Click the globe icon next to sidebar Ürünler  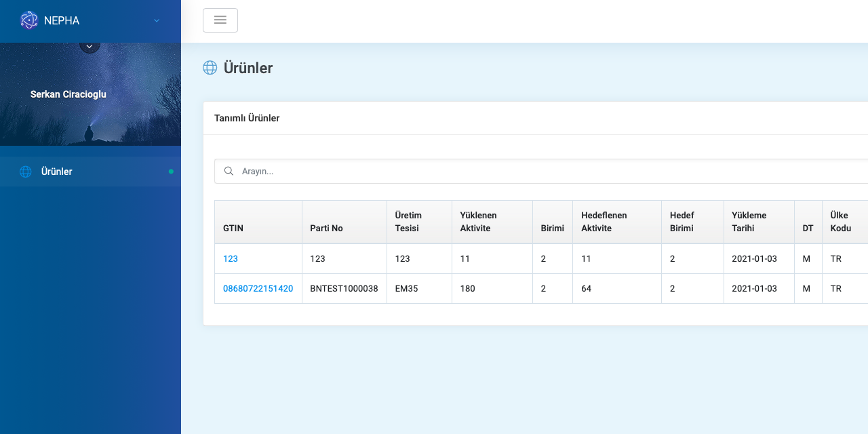pos(25,172)
